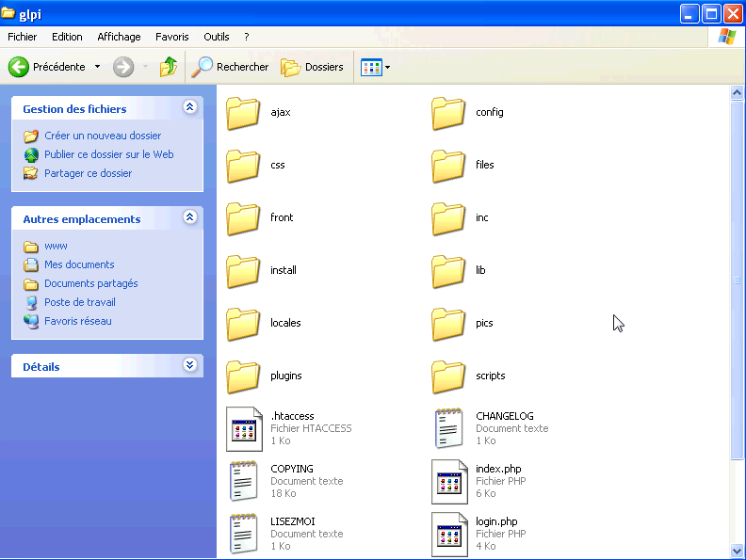Viewport: 746px width, 560px height.
Task: Click the green Précédente back arrow
Action: (x=19, y=67)
